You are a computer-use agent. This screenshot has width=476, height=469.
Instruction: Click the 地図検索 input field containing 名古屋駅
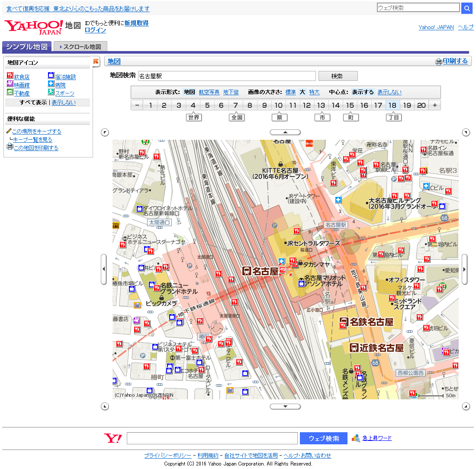(227, 76)
